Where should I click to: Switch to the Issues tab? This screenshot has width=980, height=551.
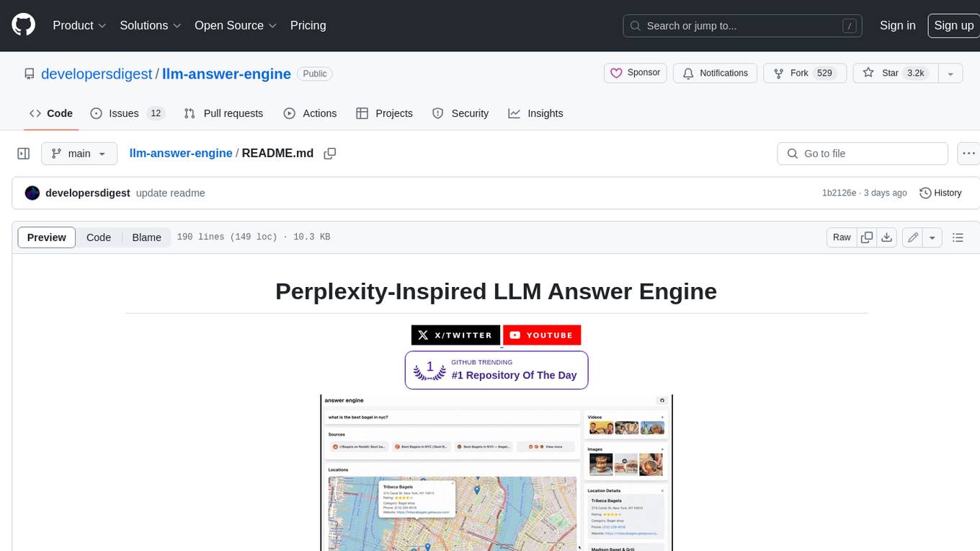coord(128,113)
